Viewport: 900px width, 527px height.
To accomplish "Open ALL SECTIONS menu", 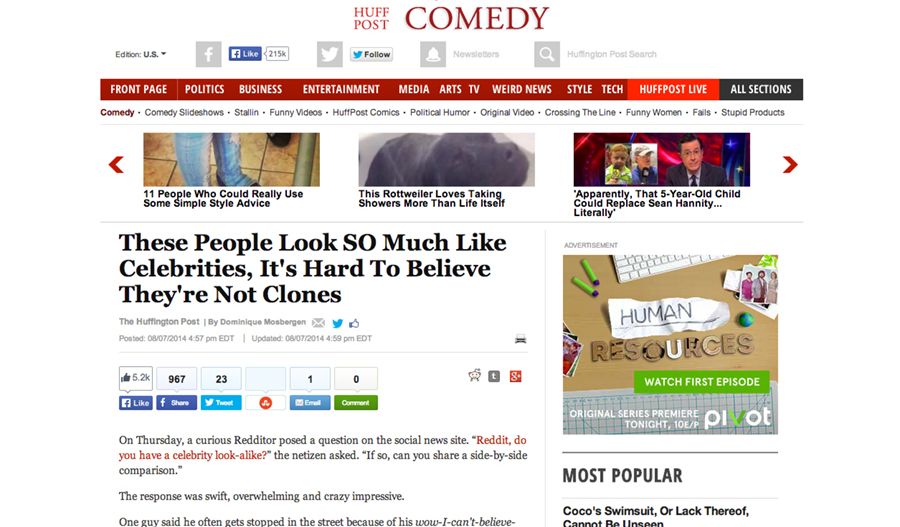I will coord(761,90).
